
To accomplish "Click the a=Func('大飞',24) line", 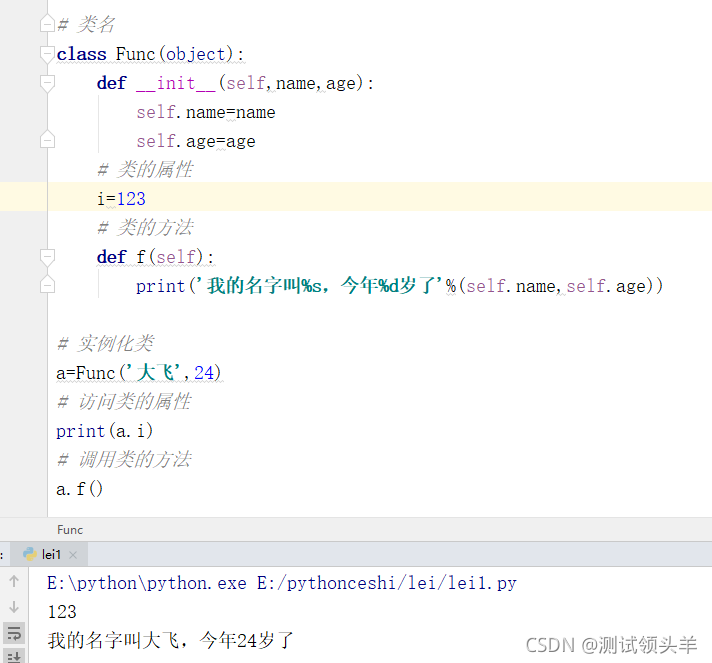I will (138, 373).
